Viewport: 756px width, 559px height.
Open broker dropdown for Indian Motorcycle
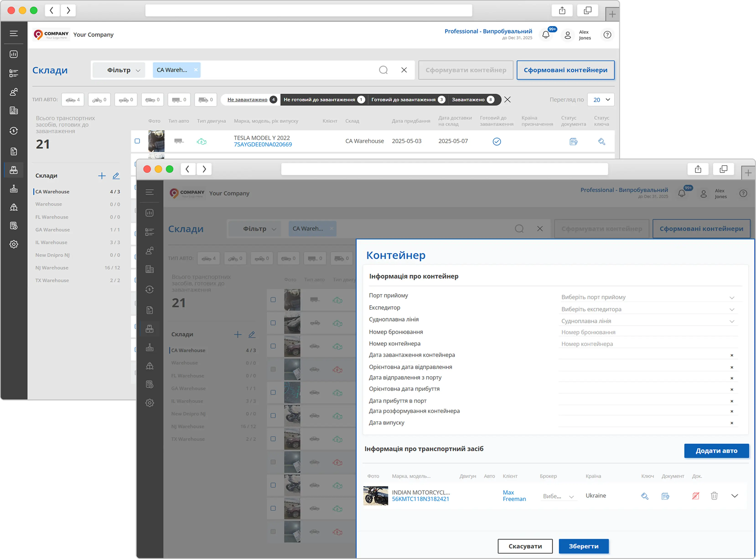click(x=559, y=496)
